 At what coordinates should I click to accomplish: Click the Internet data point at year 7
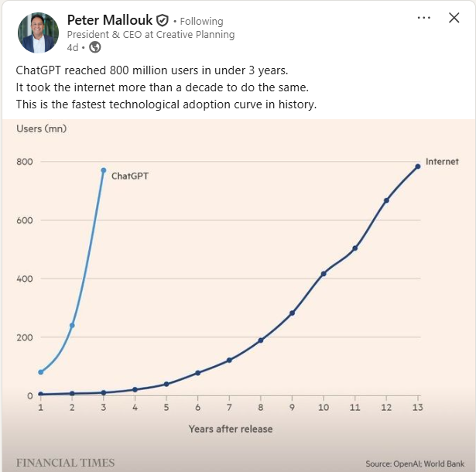[229, 361]
